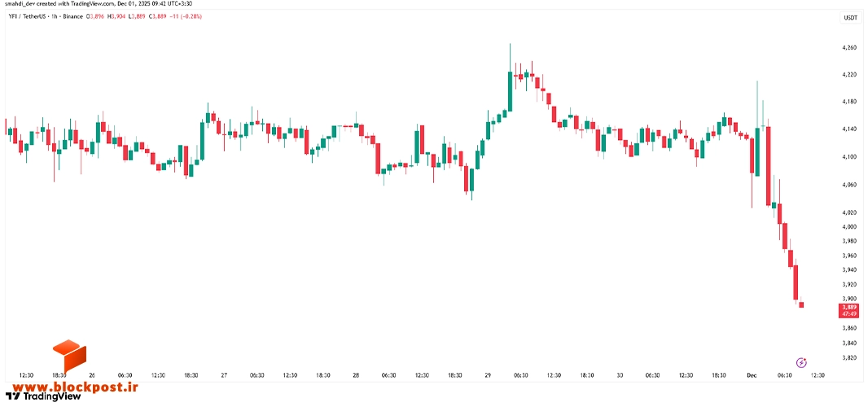Image resolution: width=868 pixels, height=407 pixels.
Task: Click the 27 date marker on time axis
Action: tap(224, 375)
